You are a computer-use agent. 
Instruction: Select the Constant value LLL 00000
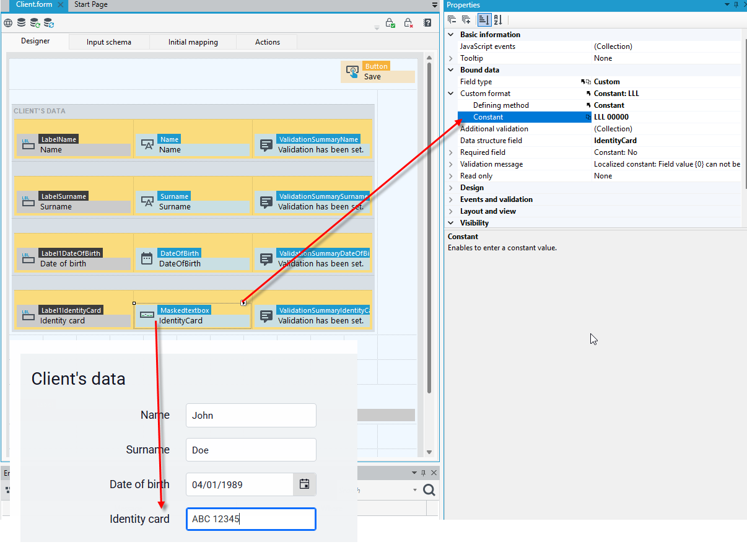click(x=611, y=117)
